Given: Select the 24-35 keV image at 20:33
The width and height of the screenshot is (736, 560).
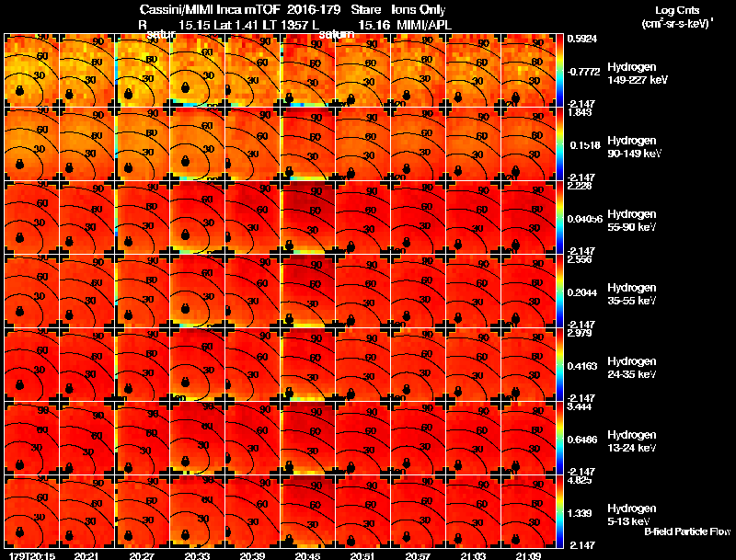Looking at the screenshot, I should (x=197, y=365).
